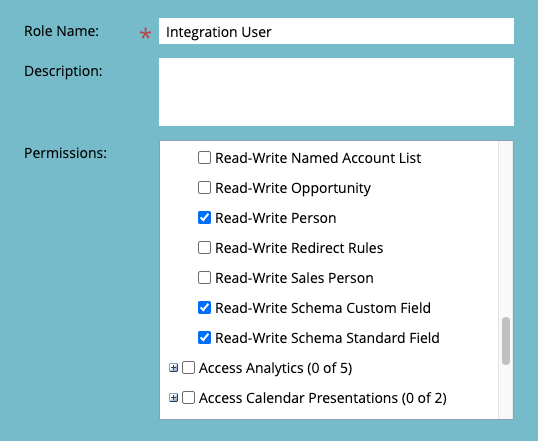Viewport: 538px width, 441px height.
Task: Click the Role Name input field
Action: tap(336, 31)
